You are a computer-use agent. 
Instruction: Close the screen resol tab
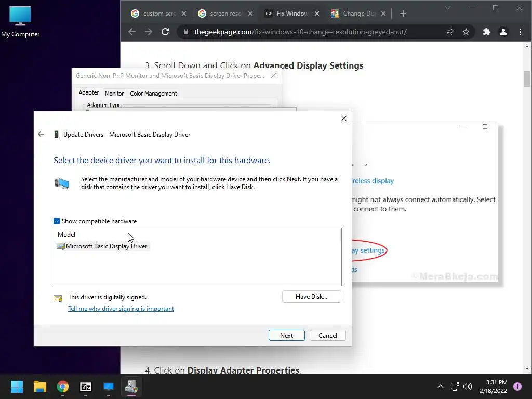pos(250,14)
